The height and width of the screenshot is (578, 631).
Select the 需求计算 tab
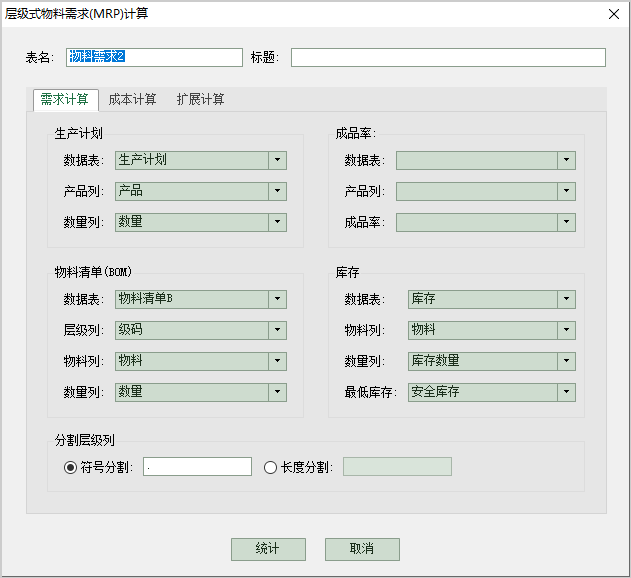click(x=64, y=99)
